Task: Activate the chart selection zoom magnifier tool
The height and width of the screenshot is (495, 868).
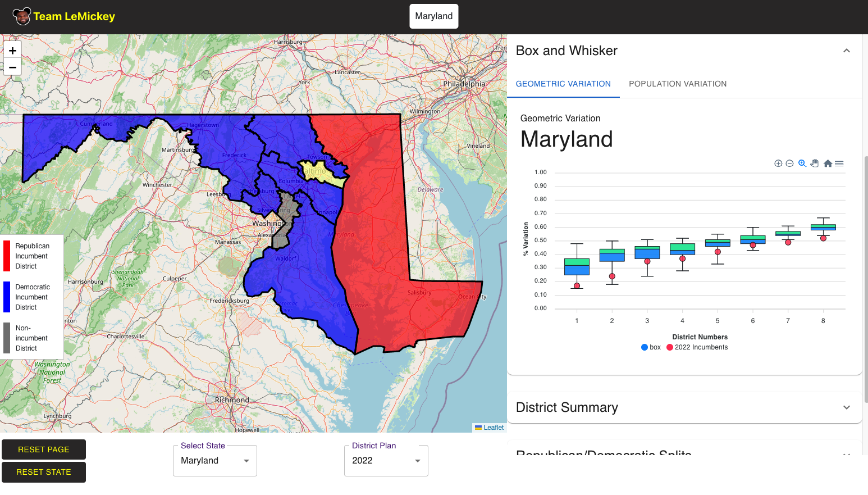Action: [x=802, y=164]
